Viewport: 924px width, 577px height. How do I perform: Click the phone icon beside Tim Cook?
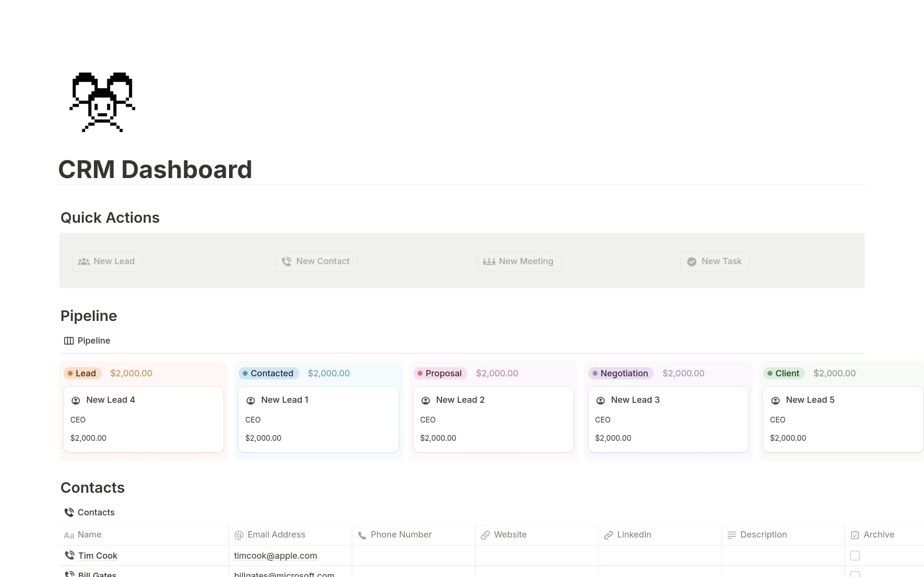click(x=69, y=555)
